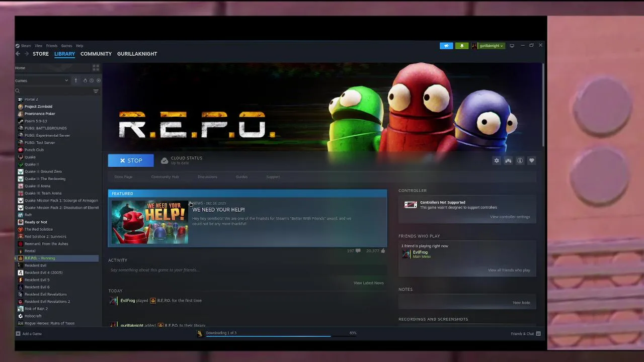Click EvilFrog's avatar in today's activity

pos(114,301)
